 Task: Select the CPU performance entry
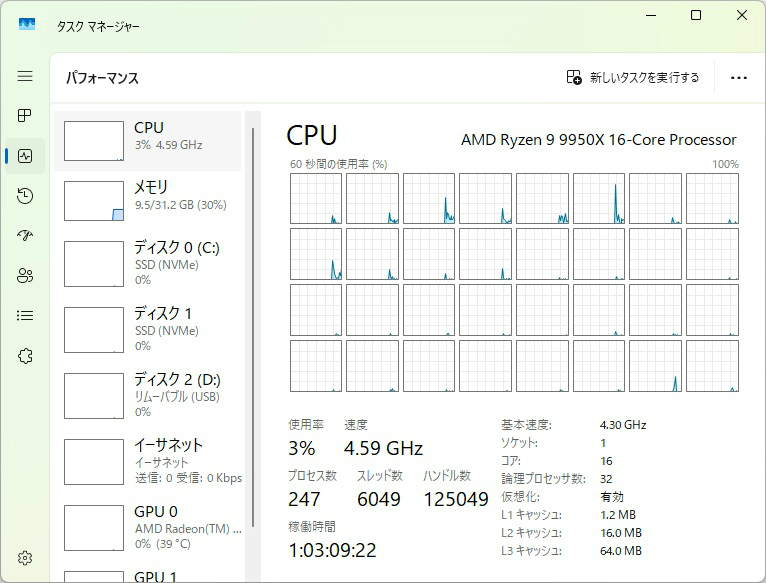[150, 141]
